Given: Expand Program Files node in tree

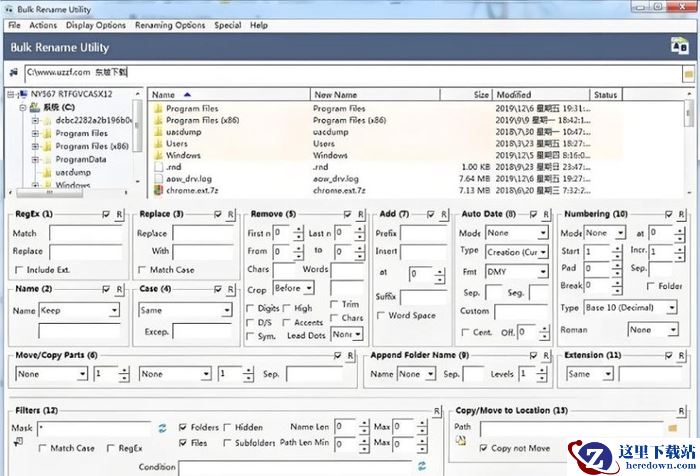Looking at the screenshot, I should (35, 133).
